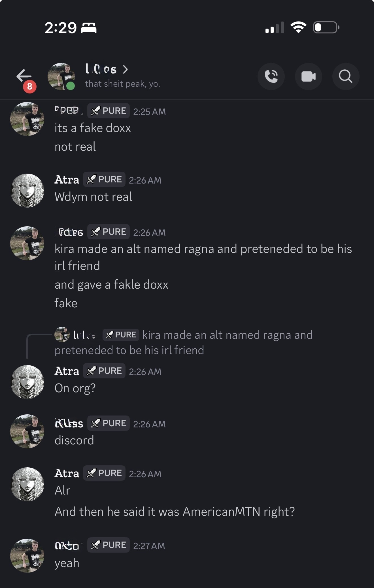Expand chat details via header chevron

[x=126, y=69]
